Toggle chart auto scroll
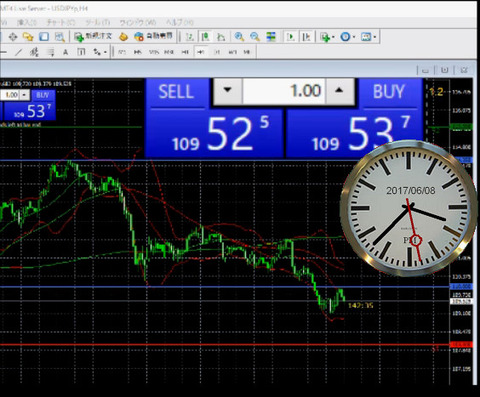Image resolution: width=480 pixels, height=397 pixels. pyautogui.click(x=291, y=36)
